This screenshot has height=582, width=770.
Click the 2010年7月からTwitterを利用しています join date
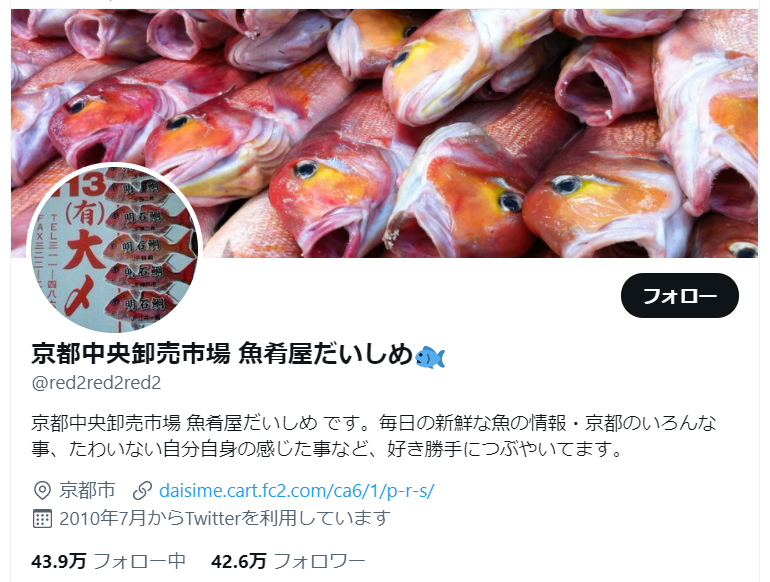[x=225, y=518]
